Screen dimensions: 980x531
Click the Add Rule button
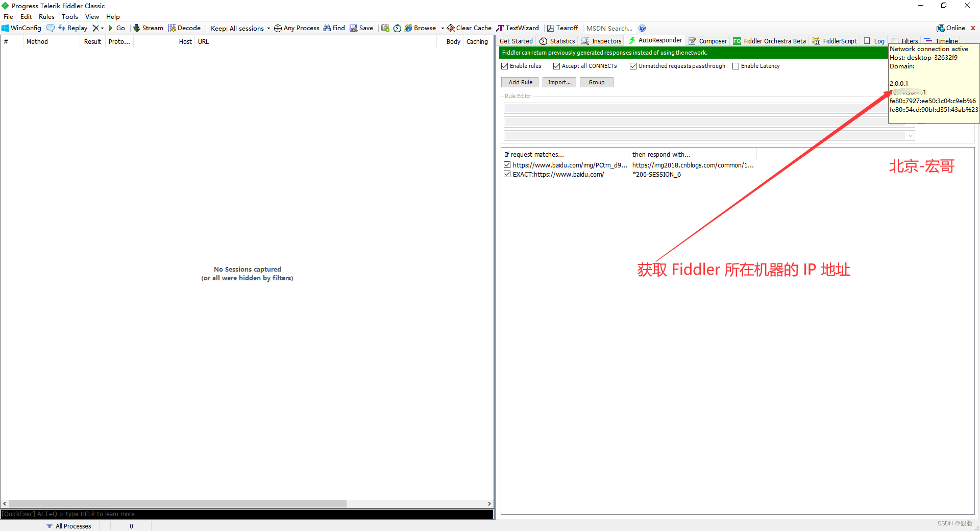point(520,82)
